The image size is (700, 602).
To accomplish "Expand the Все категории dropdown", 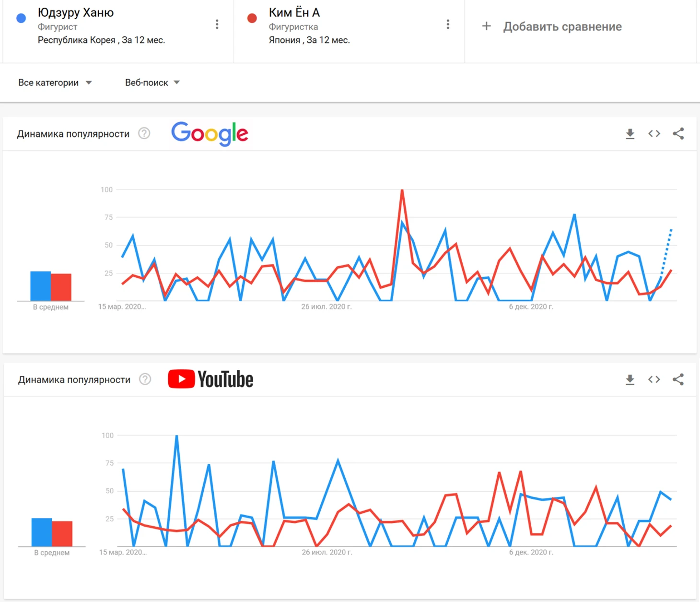I will pos(55,83).
